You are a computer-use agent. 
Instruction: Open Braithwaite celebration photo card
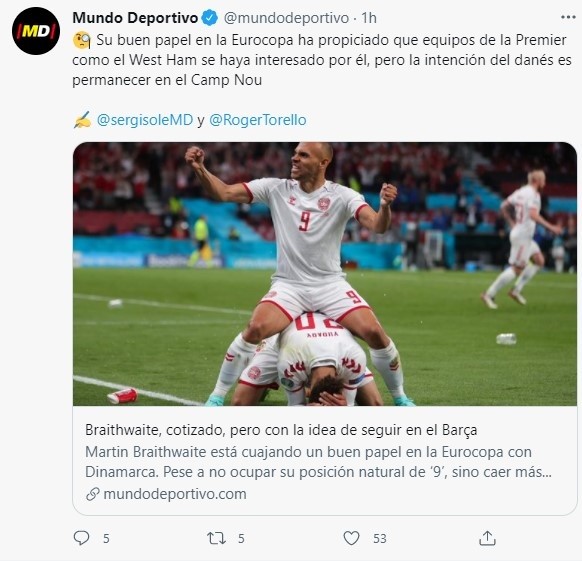tap(325, 274)
